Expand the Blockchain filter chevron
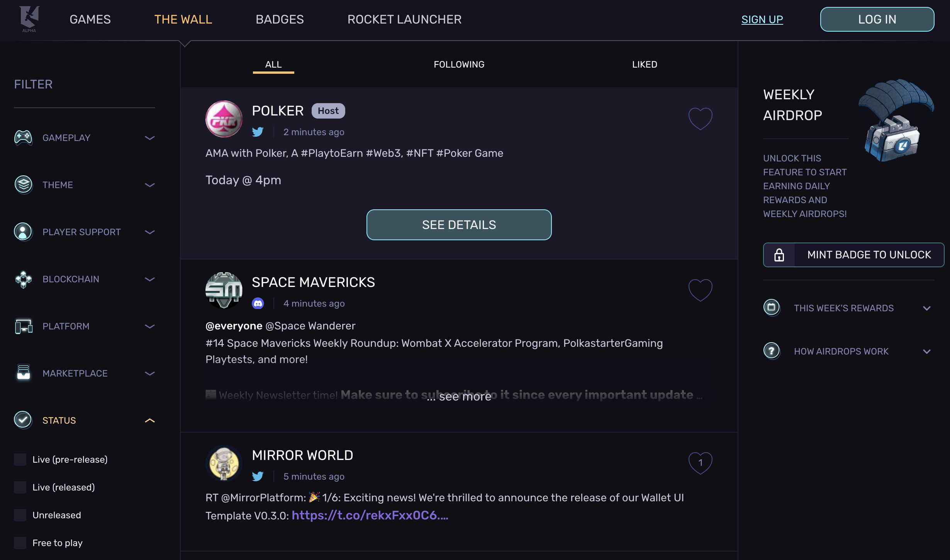 (x=149, y=279)
